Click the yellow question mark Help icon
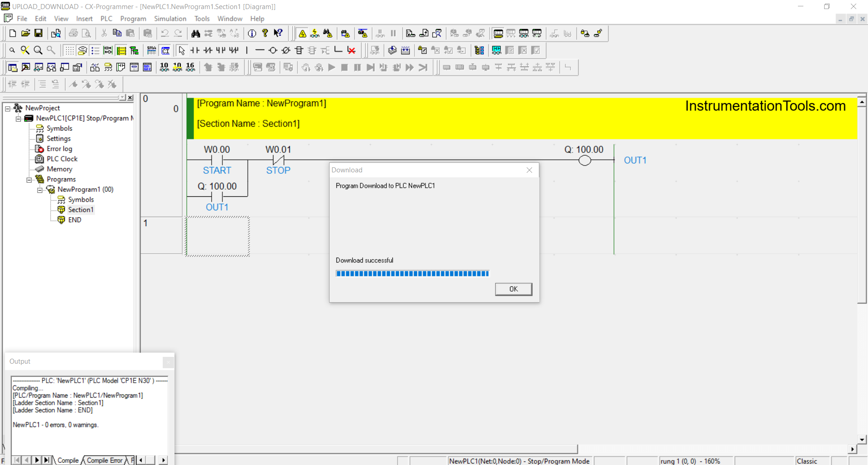 pyautogui.click(x=265, y=33)
